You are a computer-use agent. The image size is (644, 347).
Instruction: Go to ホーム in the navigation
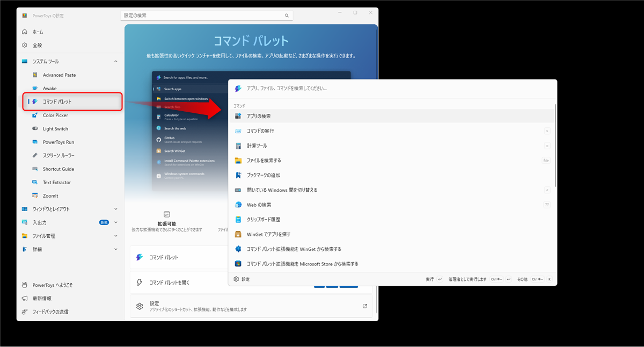[38, 32]
